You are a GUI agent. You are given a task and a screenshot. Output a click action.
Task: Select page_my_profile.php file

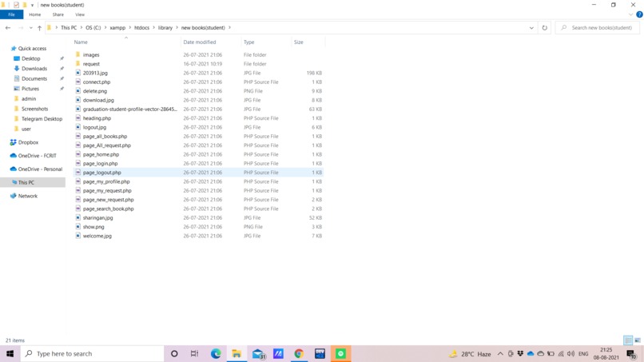pyautogui.click(x=106, y=181)
